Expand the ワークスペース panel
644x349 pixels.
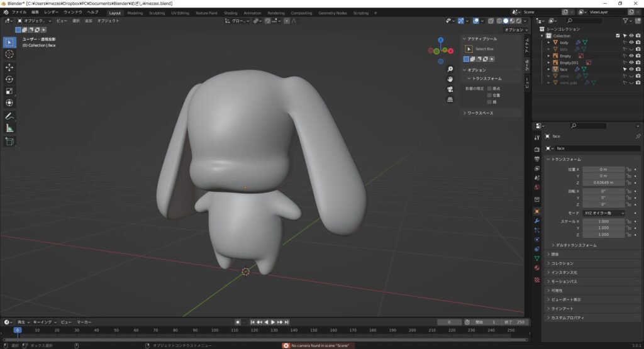[x=480, y=113]
